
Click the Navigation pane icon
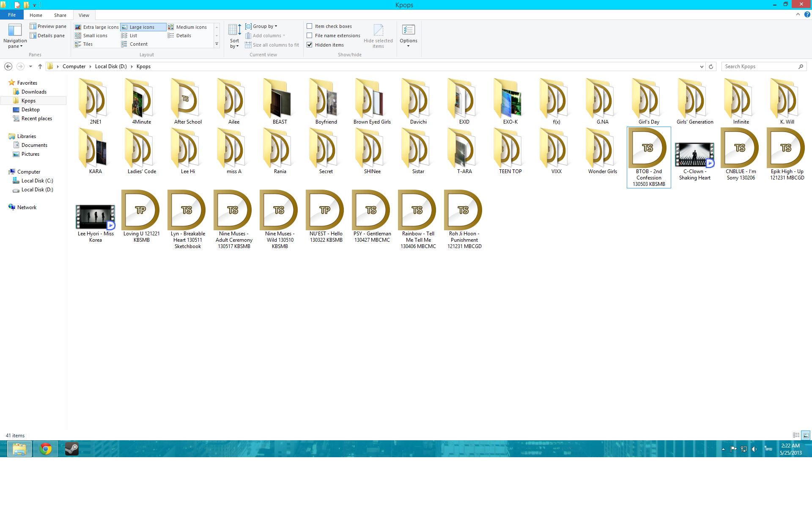tap(15, 30)
